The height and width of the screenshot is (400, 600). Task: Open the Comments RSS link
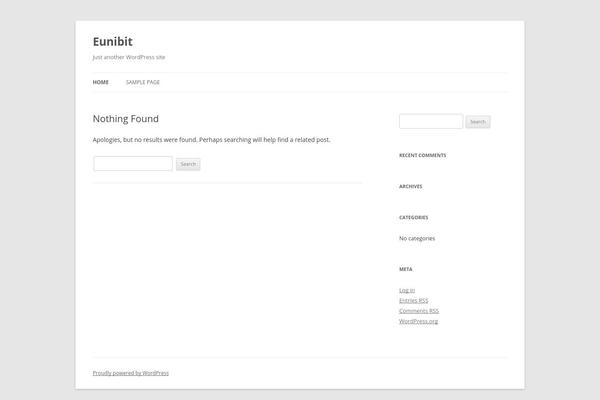(419, 311)
